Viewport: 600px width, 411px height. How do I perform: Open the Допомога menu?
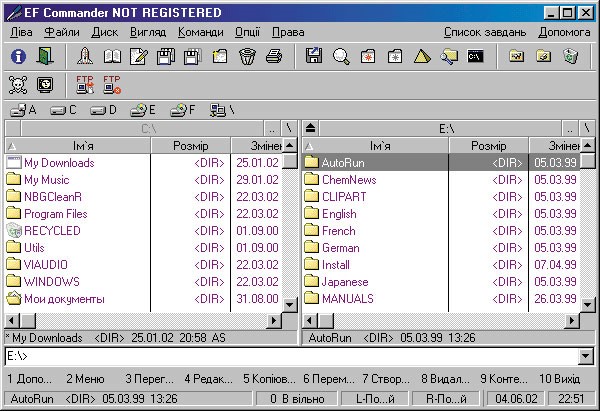point(564,32)
